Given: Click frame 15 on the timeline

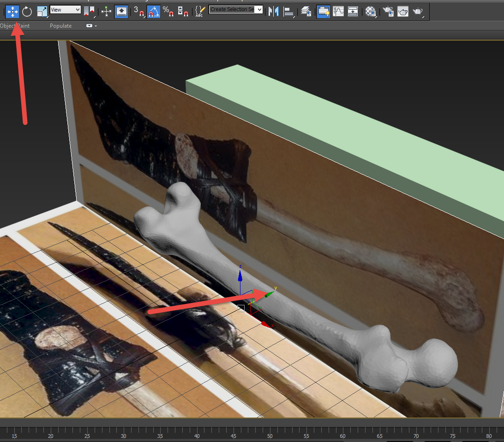Looking at the screenshot, I should (14, 436).
